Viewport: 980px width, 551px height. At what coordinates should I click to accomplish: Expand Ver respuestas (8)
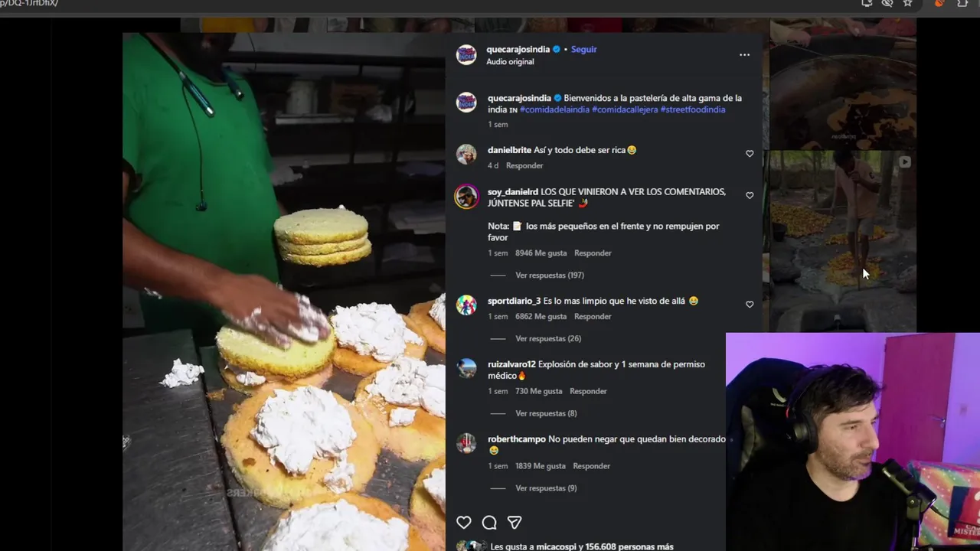point(546,414)
